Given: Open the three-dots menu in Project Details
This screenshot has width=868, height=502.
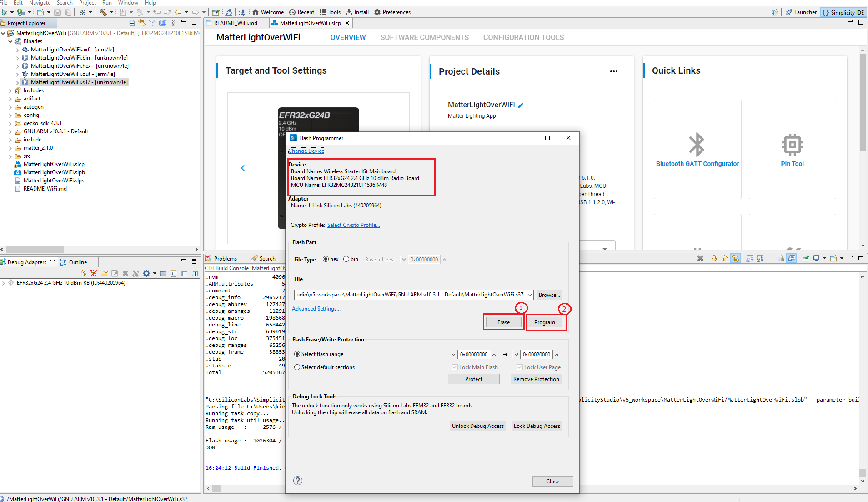Looking at the screenshot, I should coord(613,71).
